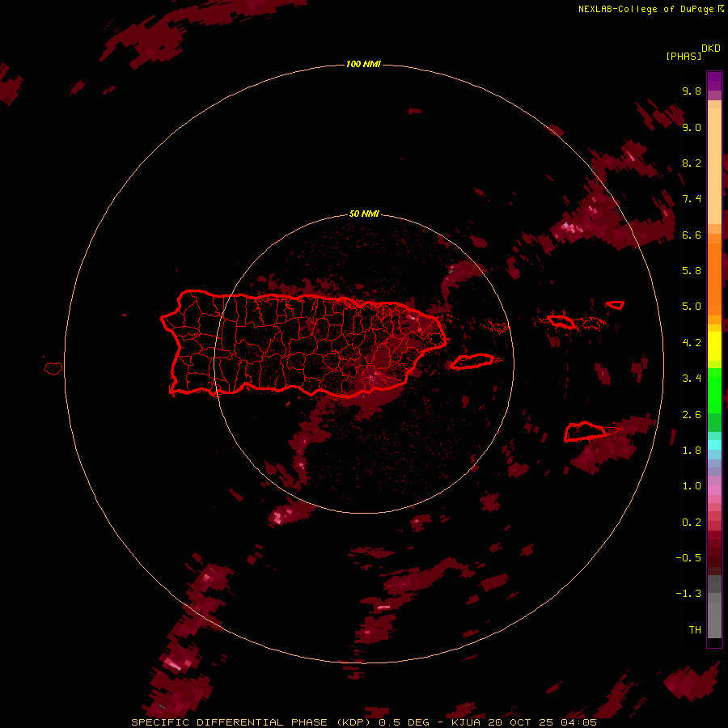Click the 8.2 scale value
Image resolution: width=728 pixels, height=728 pixels.
pyautogui.click(x=692, y=163)
